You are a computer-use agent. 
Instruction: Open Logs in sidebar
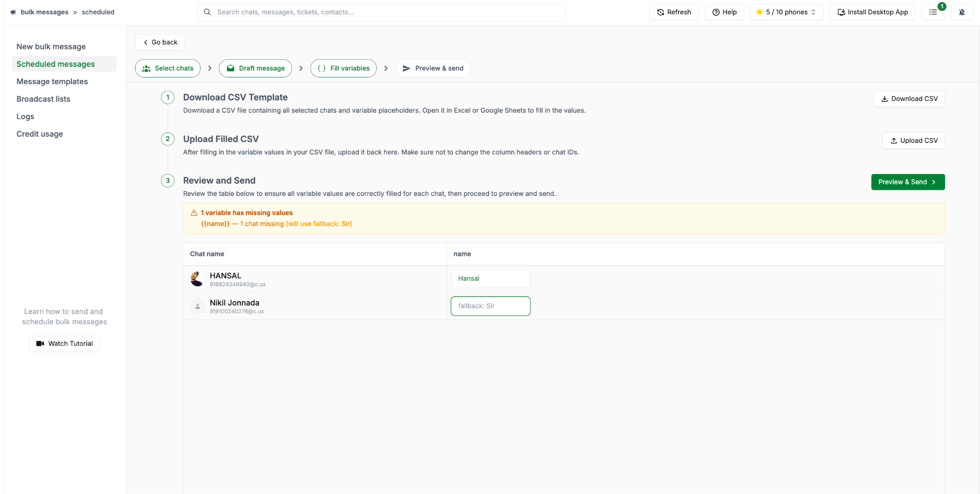click(x=25, y=116)
